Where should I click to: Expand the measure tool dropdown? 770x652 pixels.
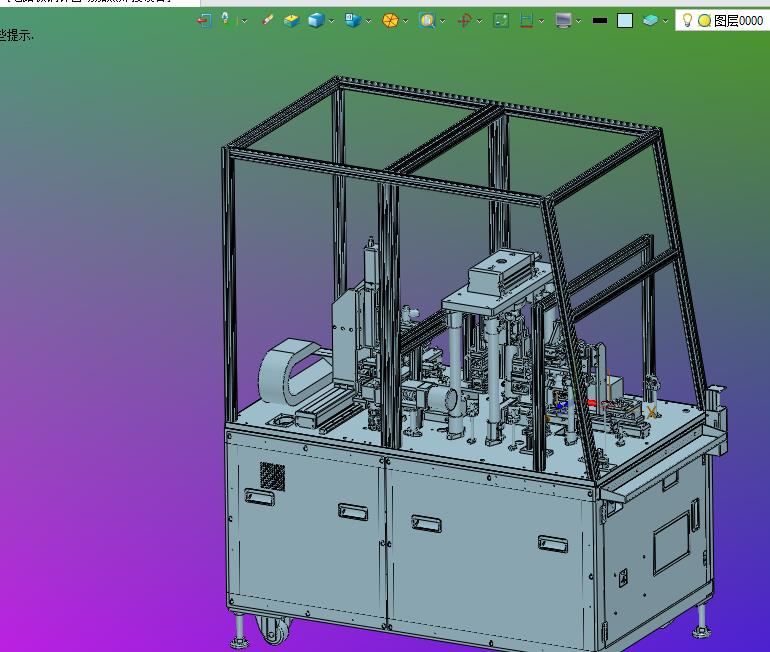pyautogui.click(x=541, y=21)
